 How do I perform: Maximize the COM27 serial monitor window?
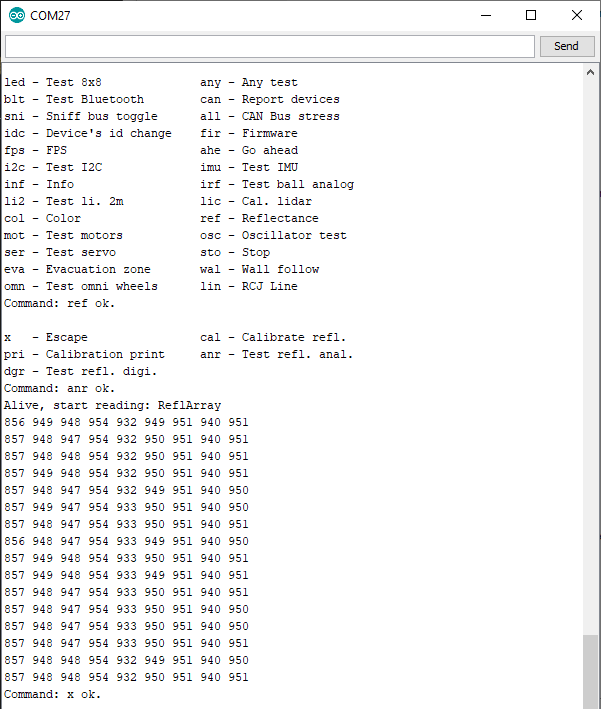(531, 15)
